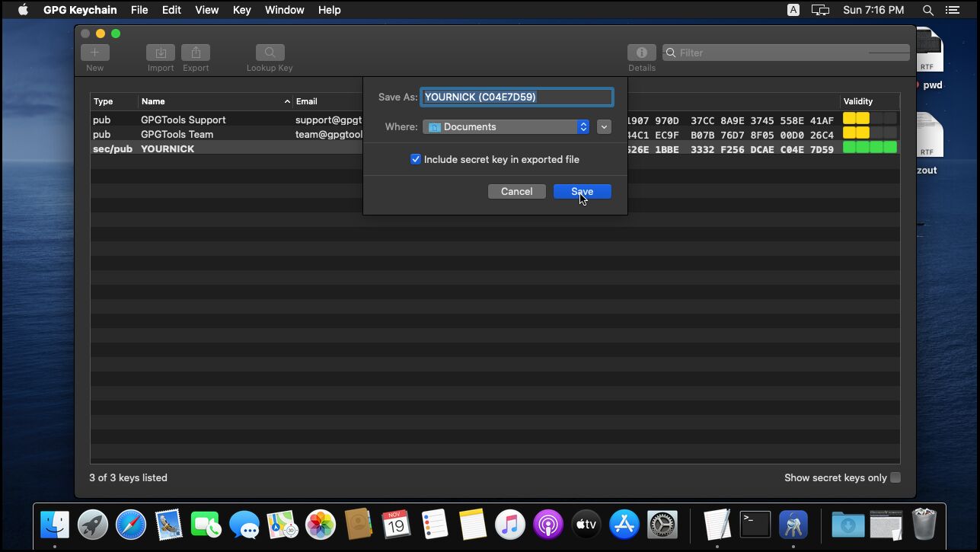
Task: Open the Where Documents location dropdown
Action: tap(506, 127)
